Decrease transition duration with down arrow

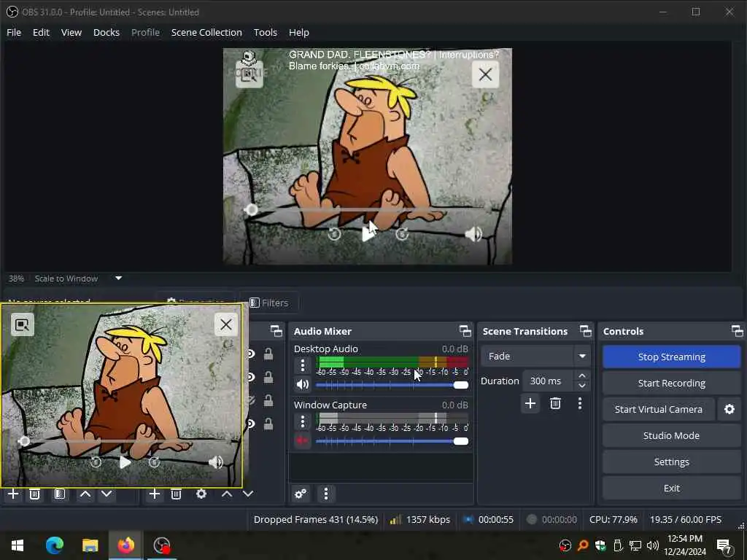click(582, 386)
